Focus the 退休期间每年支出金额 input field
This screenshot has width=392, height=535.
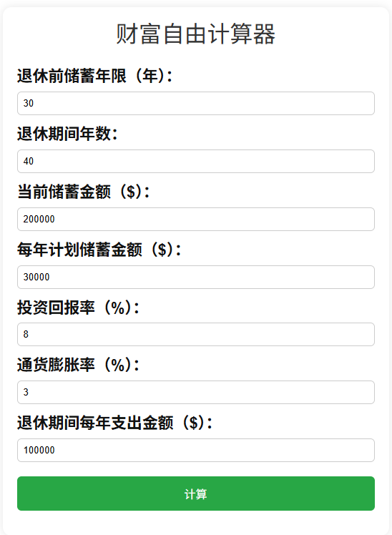tap(196, 451)
